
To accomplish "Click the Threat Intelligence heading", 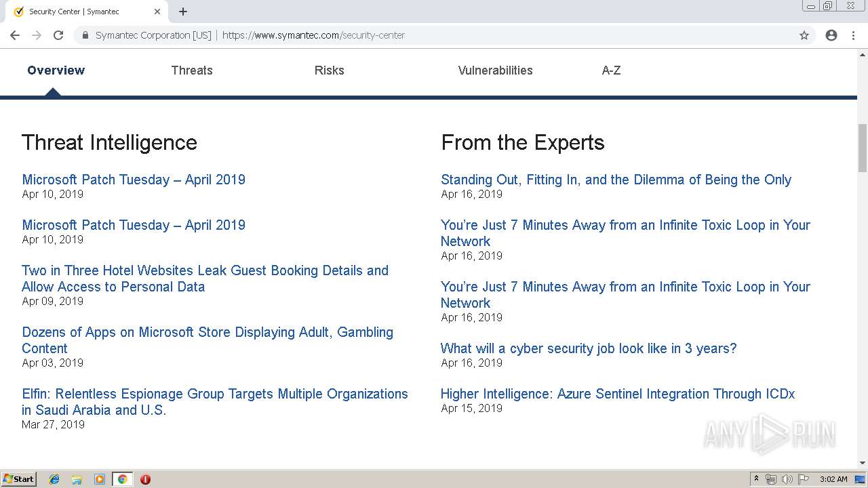I will coord(109,142).
